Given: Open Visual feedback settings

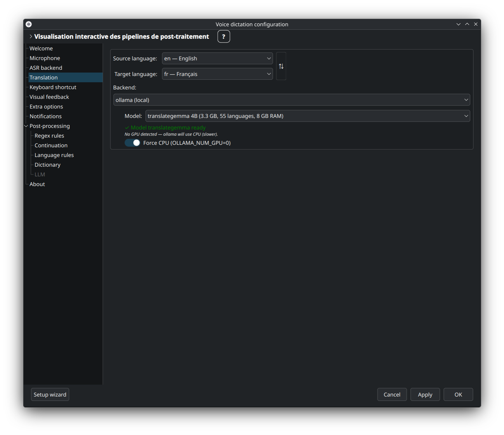Looking at the screenshot, I should coord(49,97).
